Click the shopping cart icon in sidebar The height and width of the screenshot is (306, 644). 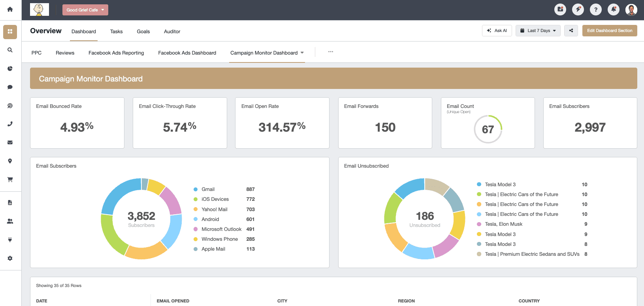point(10,179)
